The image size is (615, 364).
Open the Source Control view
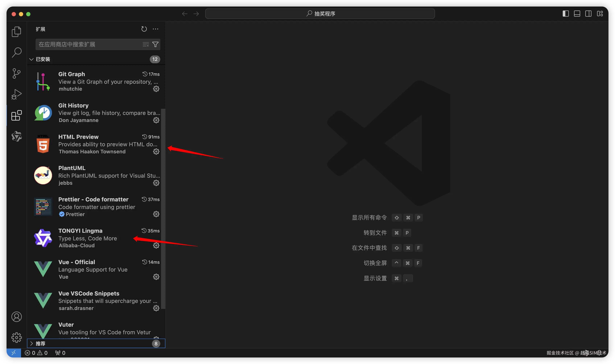(16, 73)
